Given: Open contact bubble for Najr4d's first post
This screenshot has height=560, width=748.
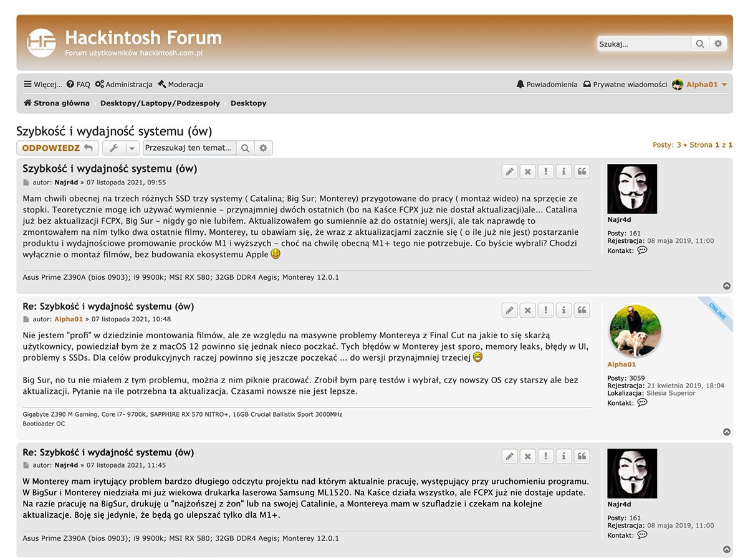Looking at the screenshot, I should 642,250.
